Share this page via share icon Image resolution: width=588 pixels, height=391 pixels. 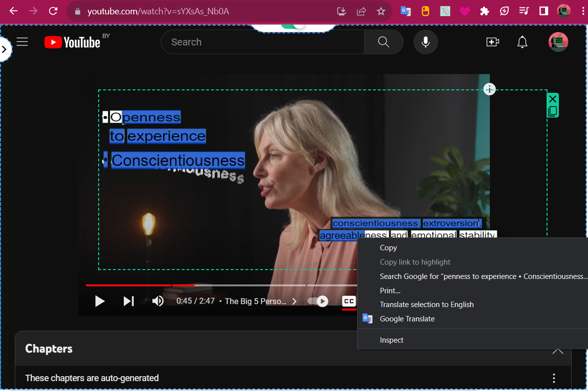361,11
